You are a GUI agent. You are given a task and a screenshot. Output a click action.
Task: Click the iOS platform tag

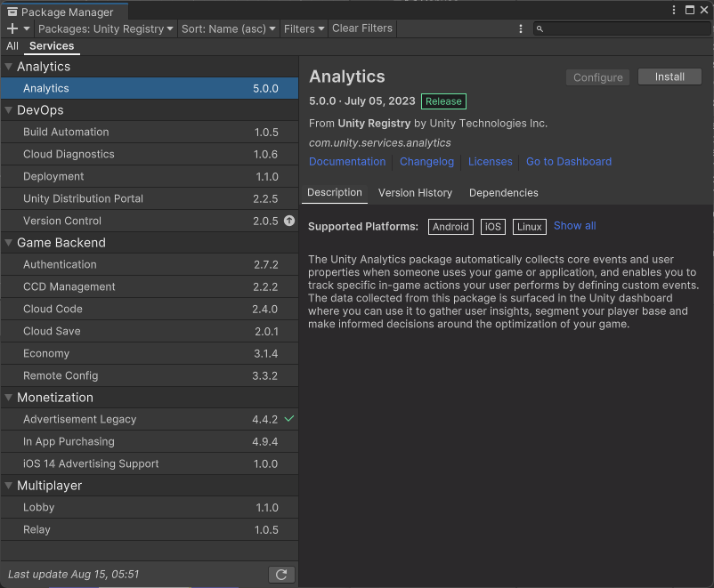pyautogui.click(x=492, y=227)
